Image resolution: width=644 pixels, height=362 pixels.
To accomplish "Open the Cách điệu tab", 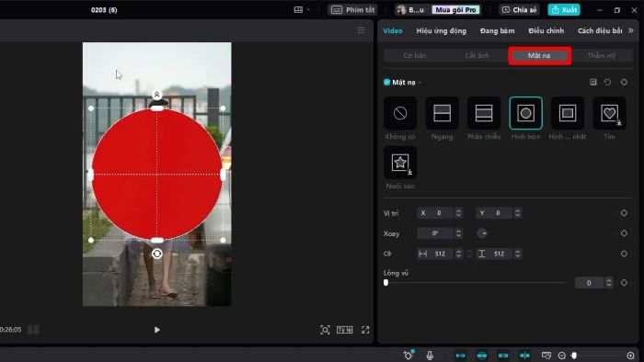I will point(600,30).
